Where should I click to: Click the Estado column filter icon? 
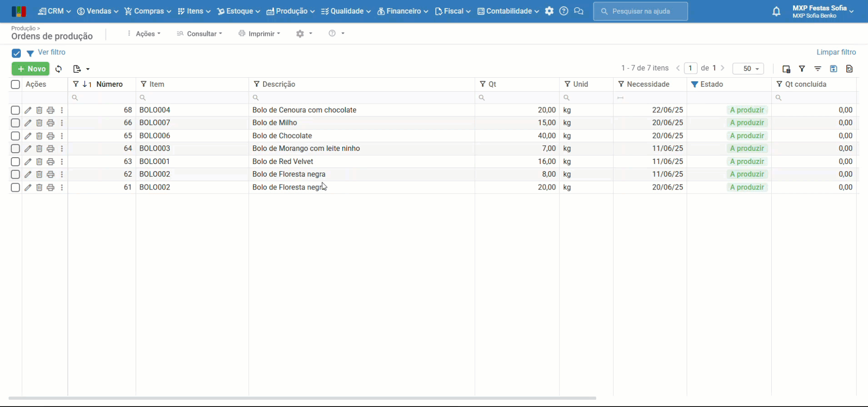pos(694,84)
